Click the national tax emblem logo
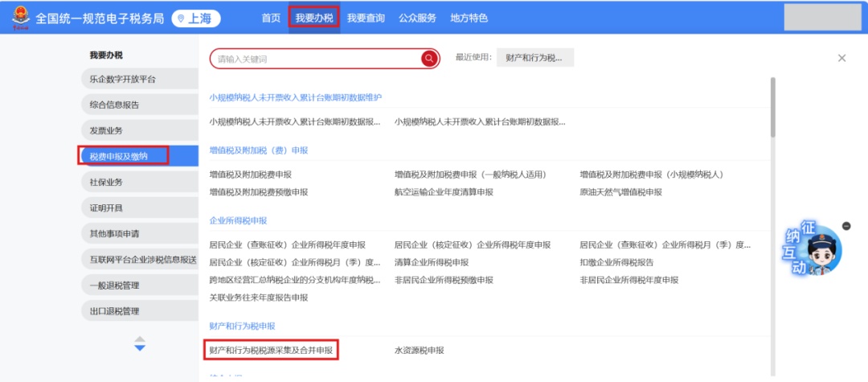Screen dimensions: 868x382 point(18,18)
